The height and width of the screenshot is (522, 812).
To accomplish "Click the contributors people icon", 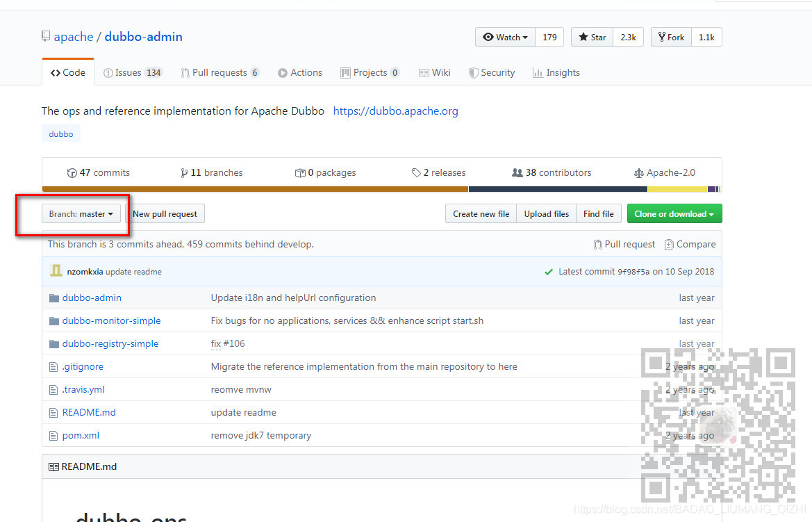I will coord(517,172).
